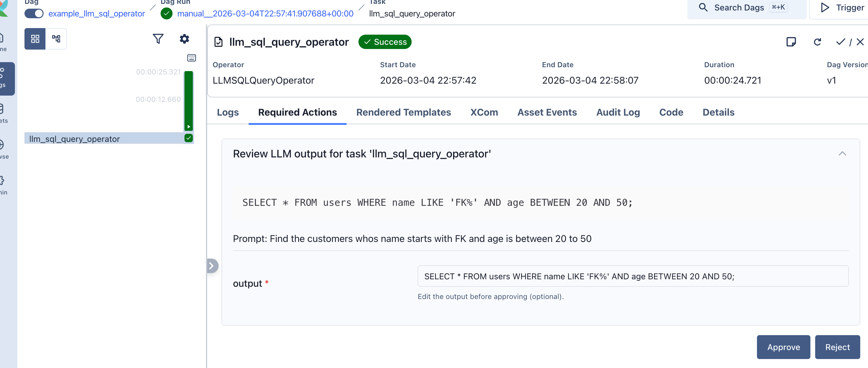Open the task filter options
Viewport: 868px width, 368px height.
[x=158, y=39]
